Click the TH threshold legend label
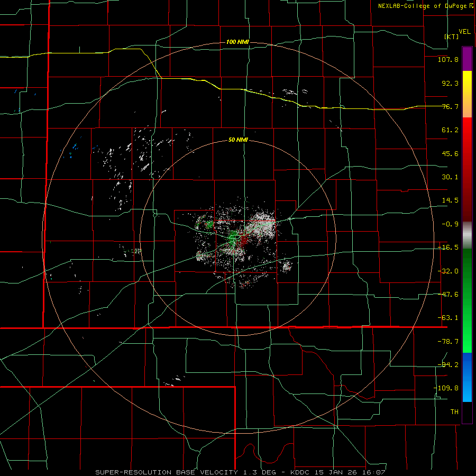Image resolution: width=476 pixels, height=476 pixels. click(x=454, y=411)
